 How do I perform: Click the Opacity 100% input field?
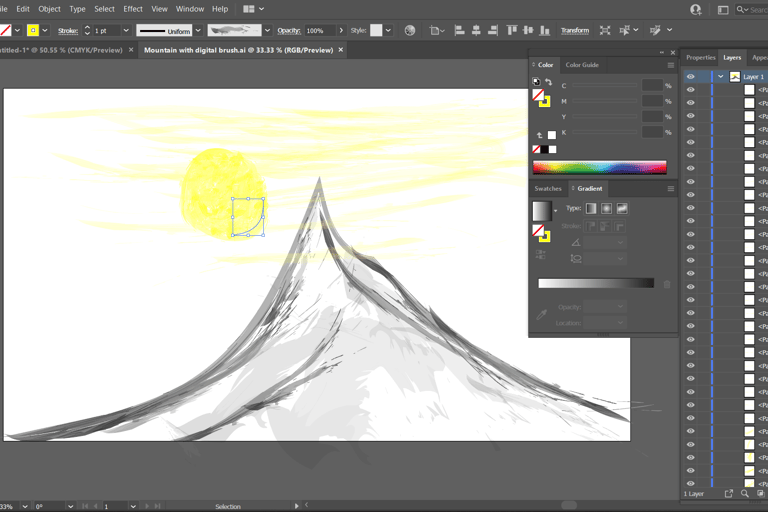coord(320,30)
